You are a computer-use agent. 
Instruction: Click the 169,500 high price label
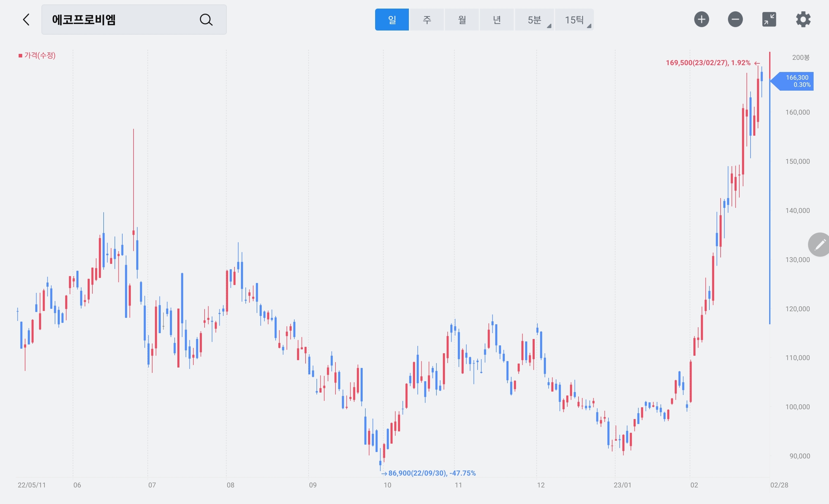tap(708, 63)
